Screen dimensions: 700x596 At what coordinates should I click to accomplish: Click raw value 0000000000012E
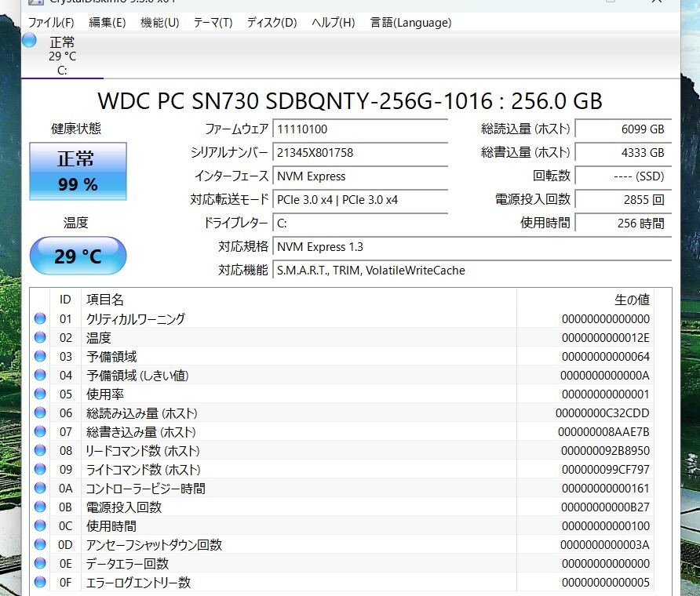pos(605,338)
